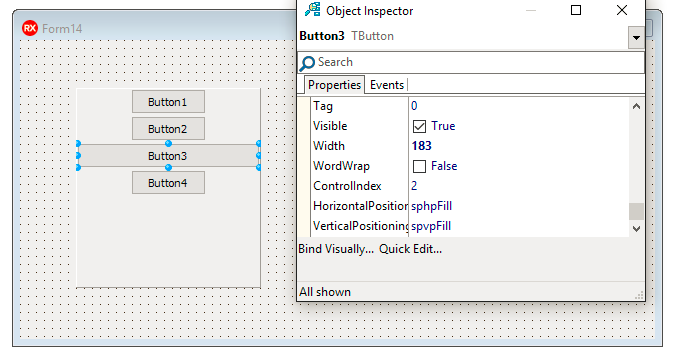Screen dimensions: 679x361
Task: Click the Bind Visually... link
Action: [336, 249]
